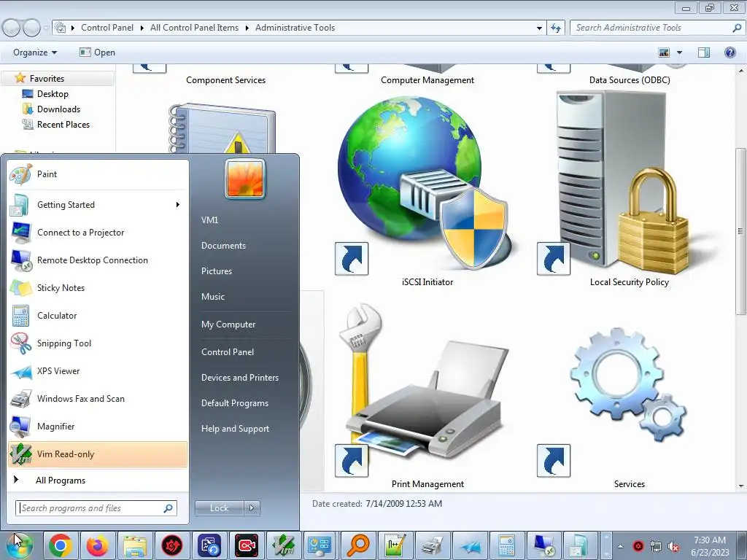
Task: Open Vim from the taskbar
Action: [284, 545]
